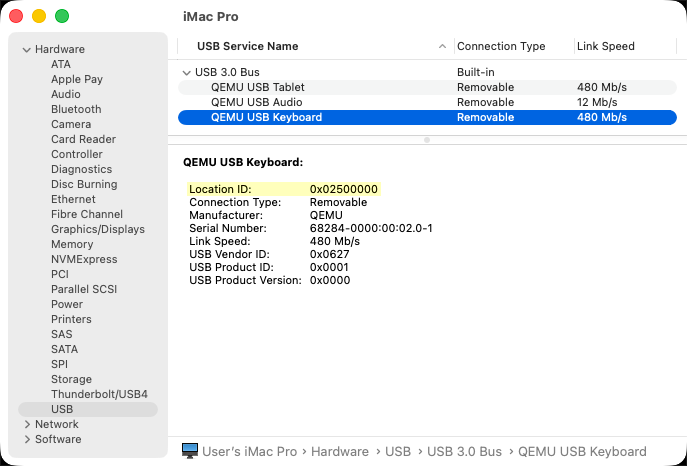
Task: Show Memory information
Action: (x=72, y=244)
